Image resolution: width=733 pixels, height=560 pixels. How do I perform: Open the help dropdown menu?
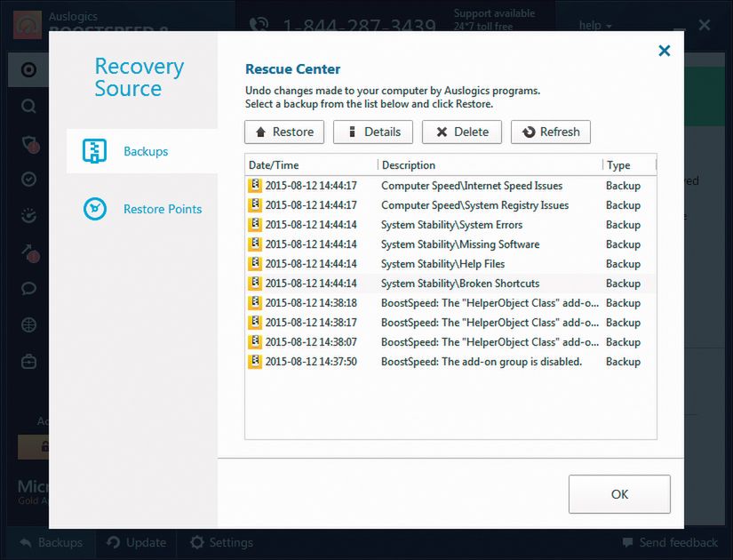(595, 26)
